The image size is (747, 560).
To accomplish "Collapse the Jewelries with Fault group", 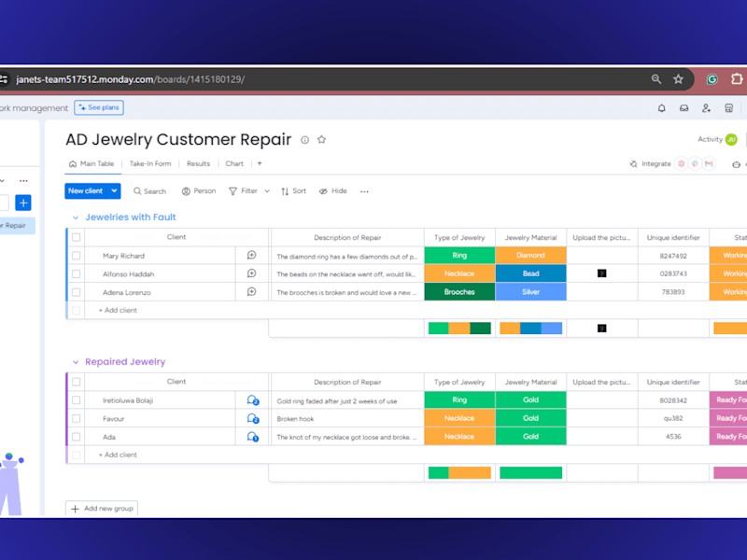I will point(76,217).
